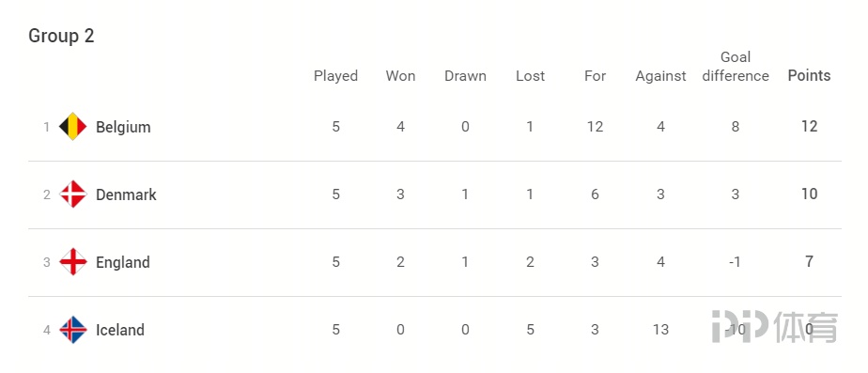Select the Against column header
Viewport: 868px width, 373px height.
660,76
